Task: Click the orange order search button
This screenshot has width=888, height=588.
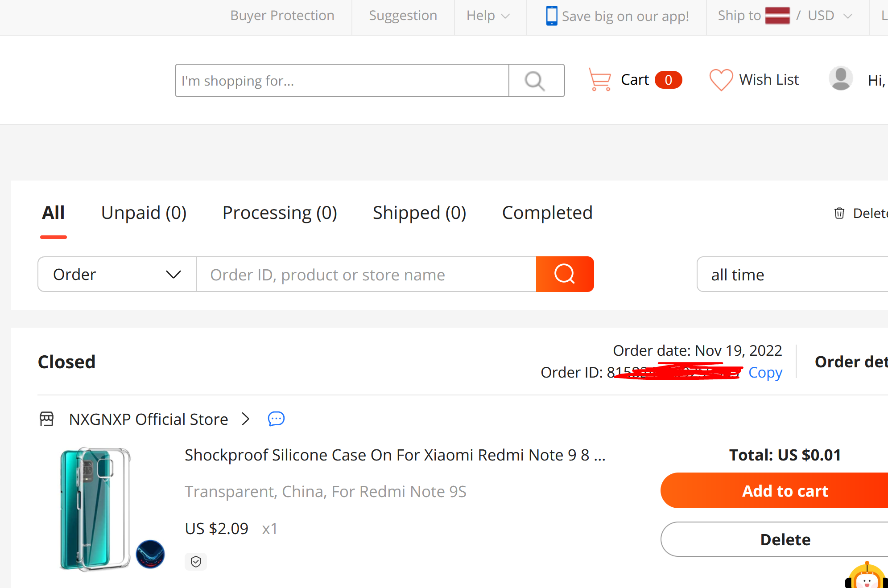Action: [x=565, y=274]
